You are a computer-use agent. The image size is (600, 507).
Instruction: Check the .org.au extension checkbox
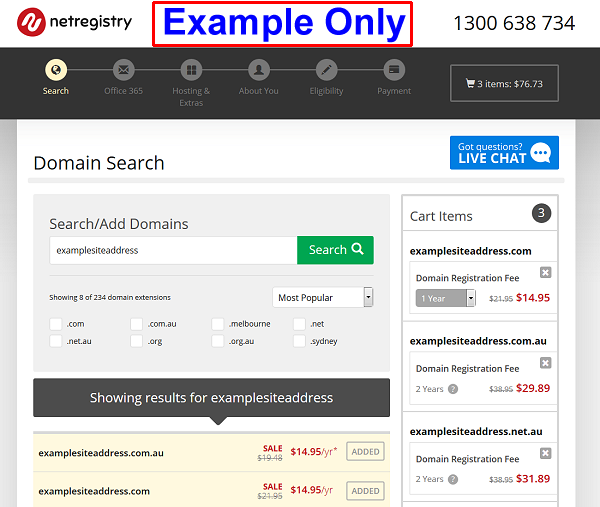[218, 341]
